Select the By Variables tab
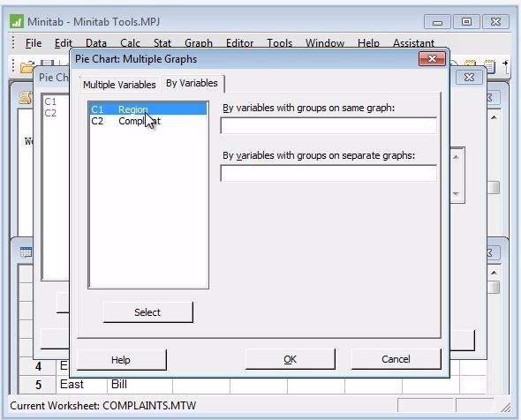Image resolution: width=521 pixels, height=420 pixels. click(x=192, y=83)
